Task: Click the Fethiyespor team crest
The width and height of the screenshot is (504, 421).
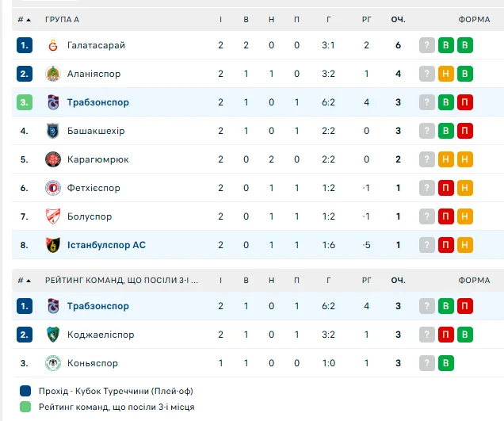Action: click(x=53, y=188)
